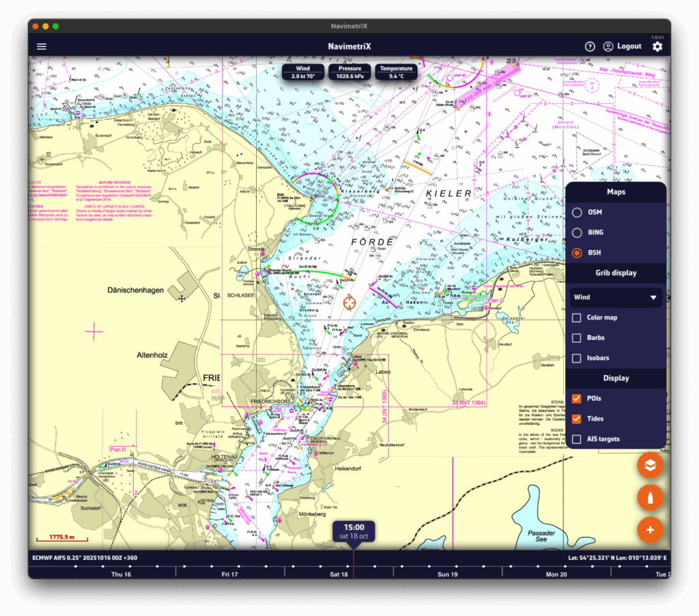The height and width of the screenshot is (616, 699).
Task: Click the user account profile icon
Action: pyautogui.click(x=608, y=46)
